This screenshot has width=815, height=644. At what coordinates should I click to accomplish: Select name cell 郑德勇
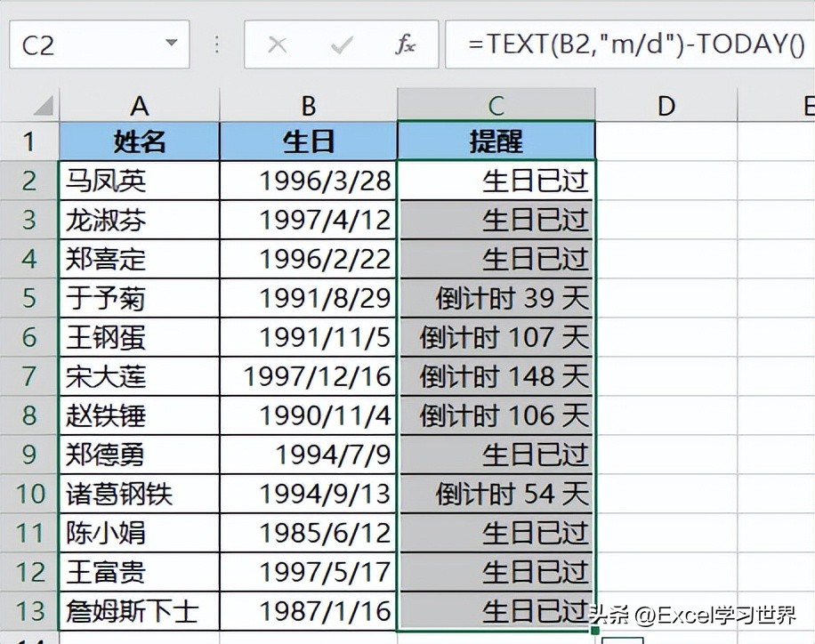(x=140, y=455)
